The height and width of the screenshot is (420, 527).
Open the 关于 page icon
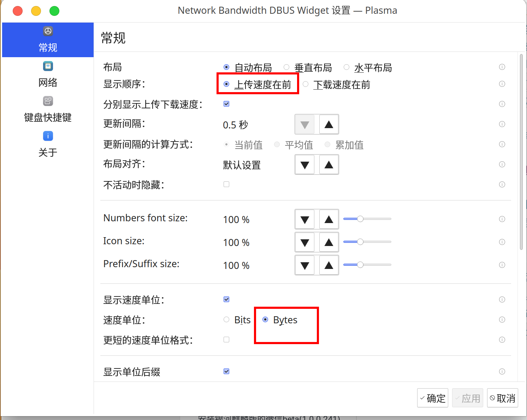coord(48,136)
